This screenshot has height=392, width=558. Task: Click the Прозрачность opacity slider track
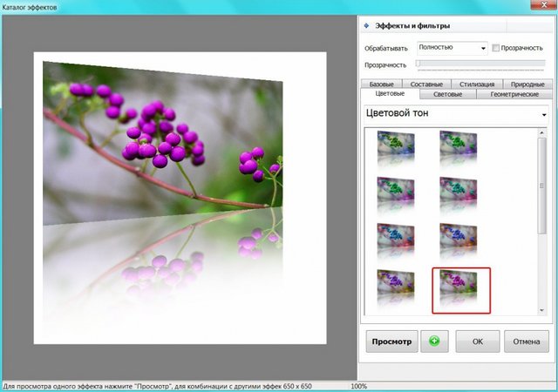480,64
